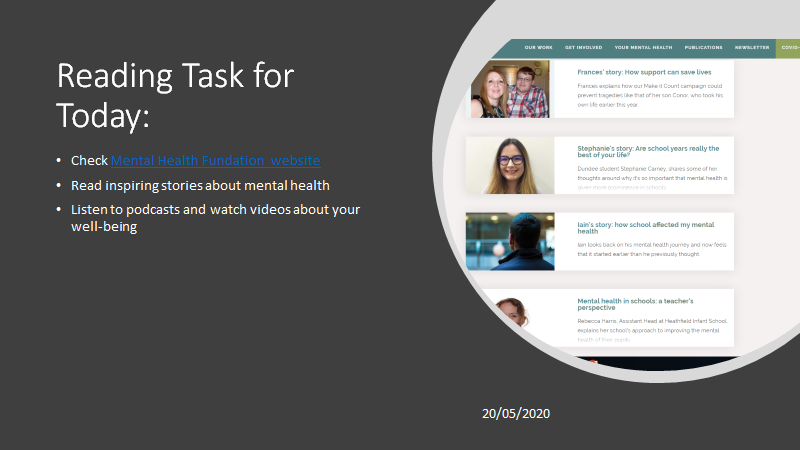The image size is (800, 450).
Task: Click the 'Rebecca Harris, Assistant Head' description text
Action: click(652, 330)
